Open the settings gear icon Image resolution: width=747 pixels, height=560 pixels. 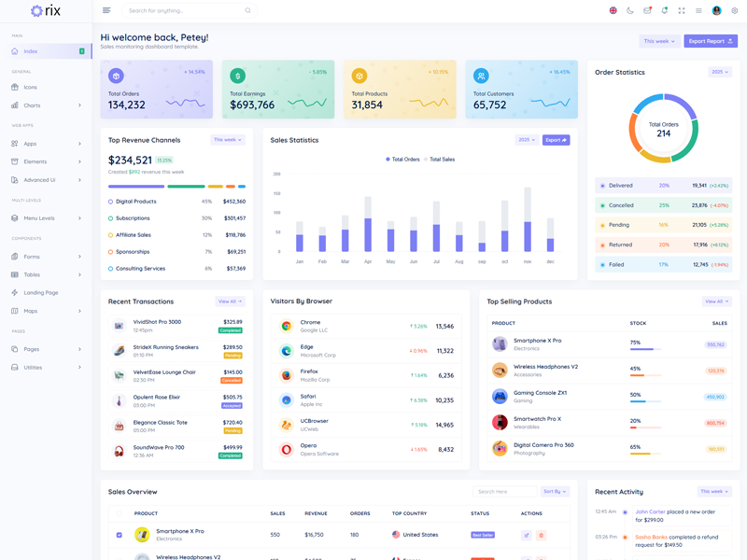pos(735,10)
